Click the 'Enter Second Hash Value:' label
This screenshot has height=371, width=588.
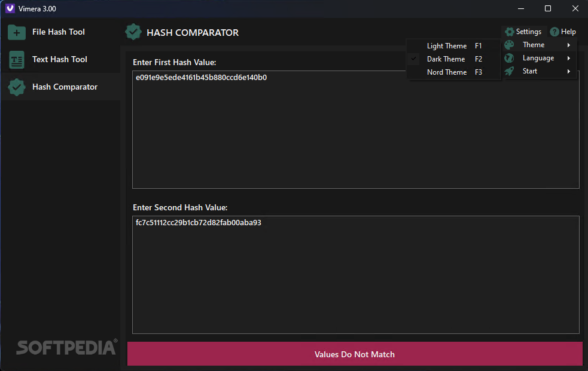pos(180,207)
